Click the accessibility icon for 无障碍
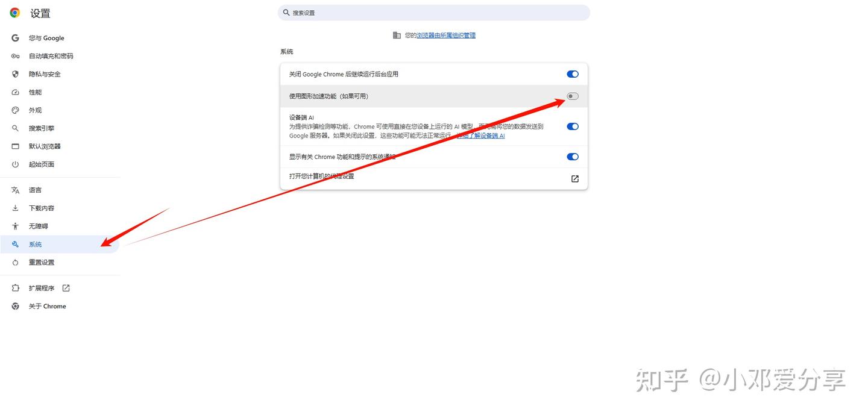 (16, 226)
